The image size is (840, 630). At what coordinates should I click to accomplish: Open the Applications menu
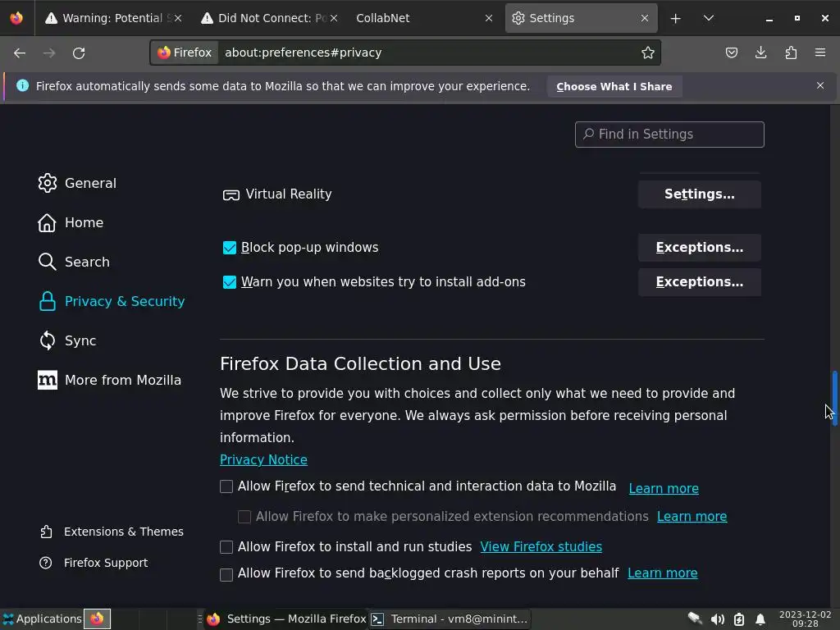[x=42, y=619]
